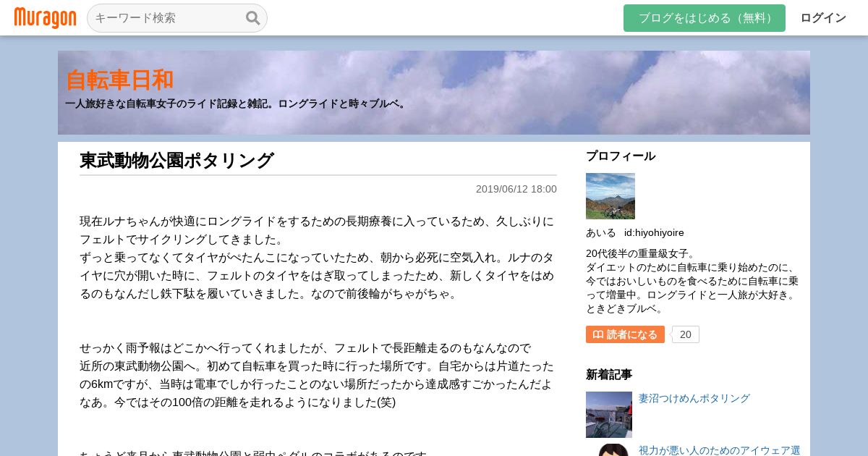The width and height of the screenshot is (868, 456).
Task: Open profile avatar photo of あいる
Action: [x=610, y=196]
